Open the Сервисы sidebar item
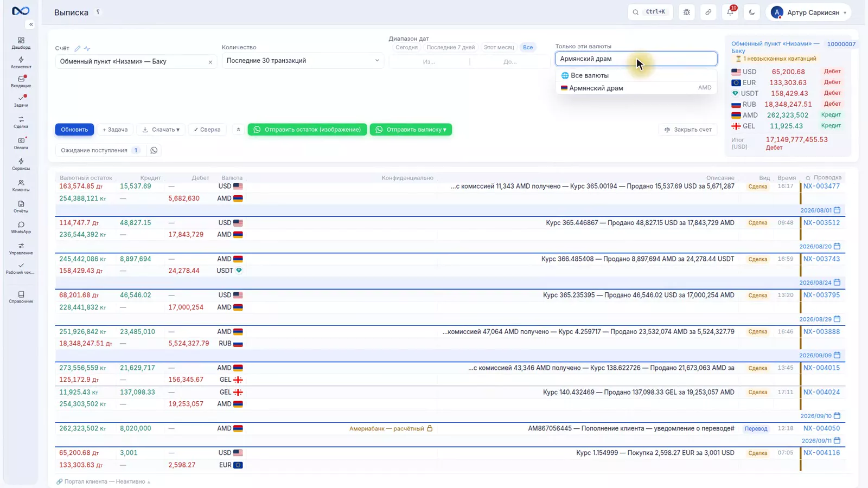The width and height of the screenshot is (868, 488). pyautogui.click(x=21, y=165)
